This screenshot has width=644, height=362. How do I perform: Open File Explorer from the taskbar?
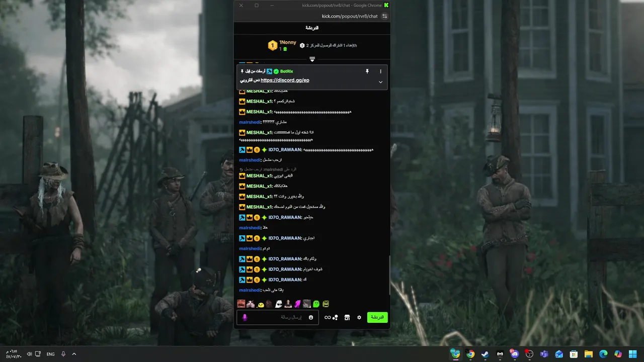pyautogui.click(x=588, y=354)
